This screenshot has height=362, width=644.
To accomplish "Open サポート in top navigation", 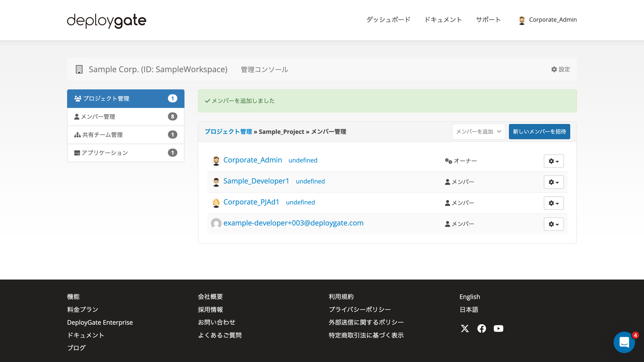I will tap(488, 20).
